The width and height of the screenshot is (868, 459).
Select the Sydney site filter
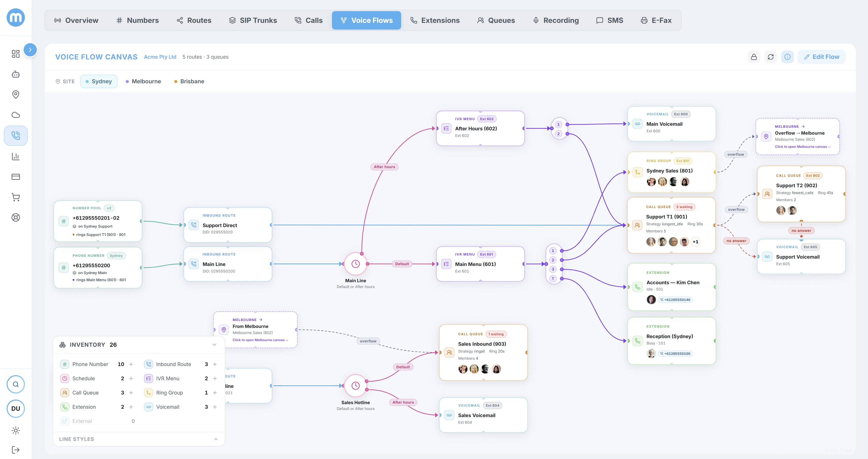coord(99,81)
